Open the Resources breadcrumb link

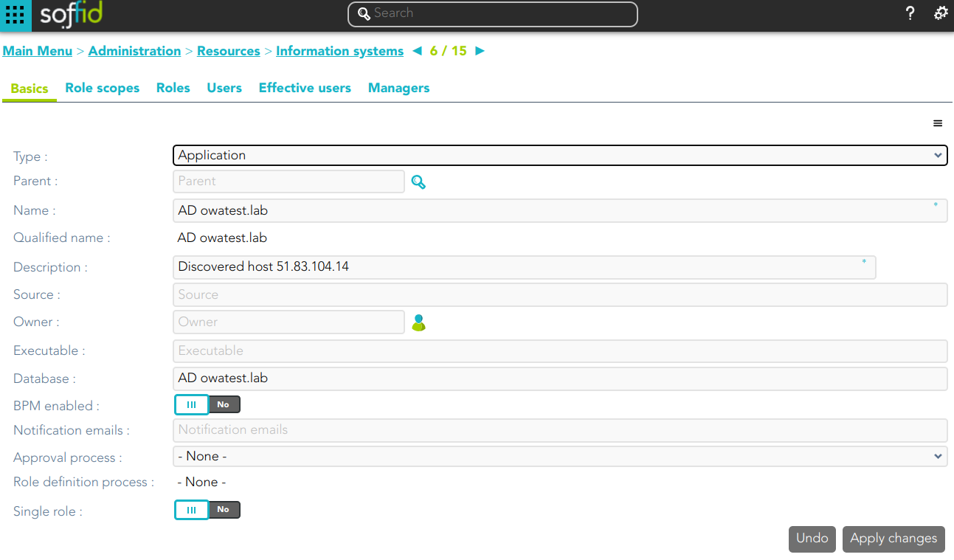pyautogui.click(x=229, y=51)
